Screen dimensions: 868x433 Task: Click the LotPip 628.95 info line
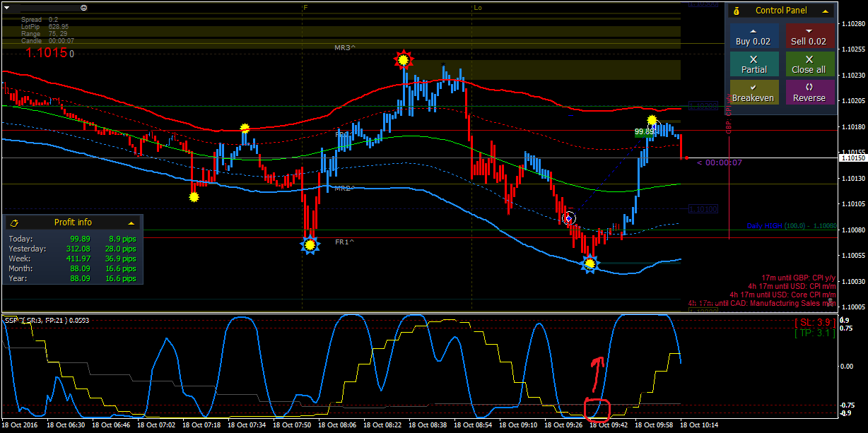45,27
